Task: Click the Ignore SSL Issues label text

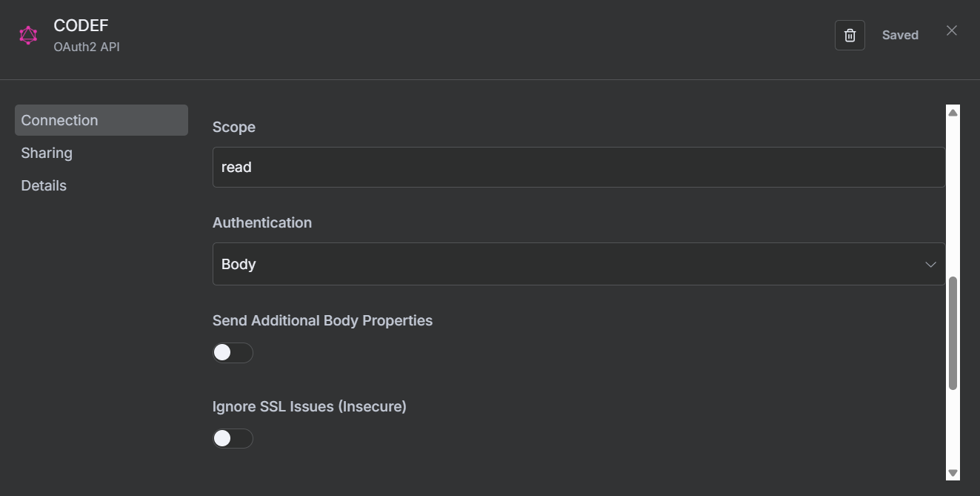Action: click(309, 406)
